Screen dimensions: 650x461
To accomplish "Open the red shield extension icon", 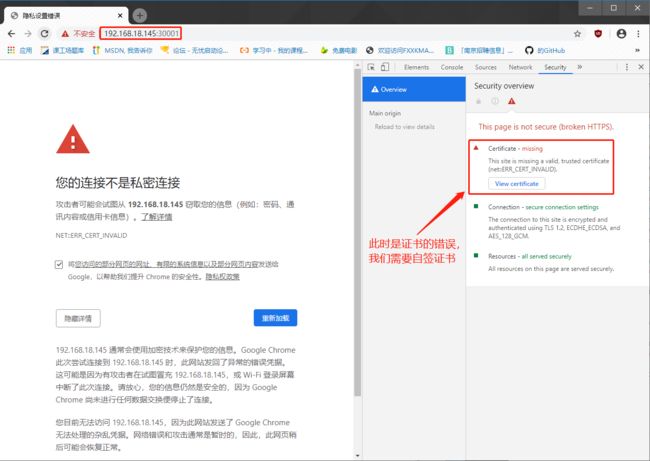I will [x=598, y=34].
